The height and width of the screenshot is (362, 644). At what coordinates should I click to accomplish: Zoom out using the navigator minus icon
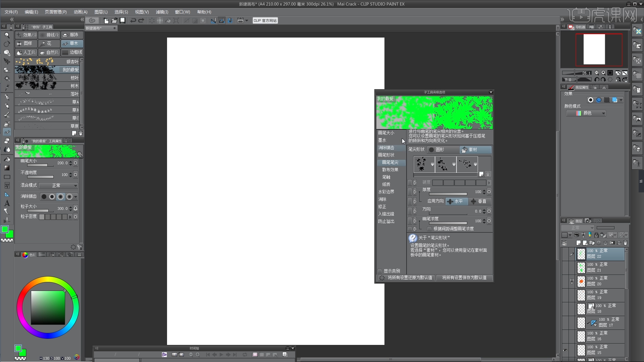click(x=596, y=73)
